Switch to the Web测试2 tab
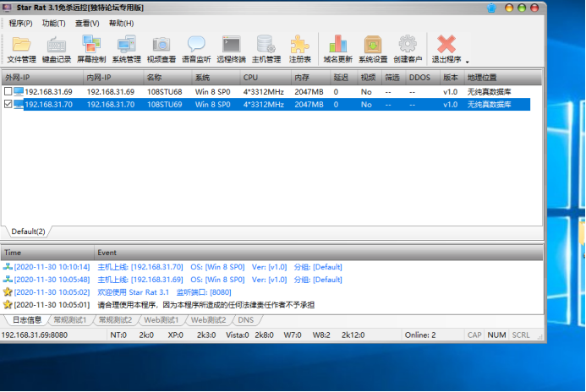This screenshot has width=586, height=392. (x=208, y=320)
